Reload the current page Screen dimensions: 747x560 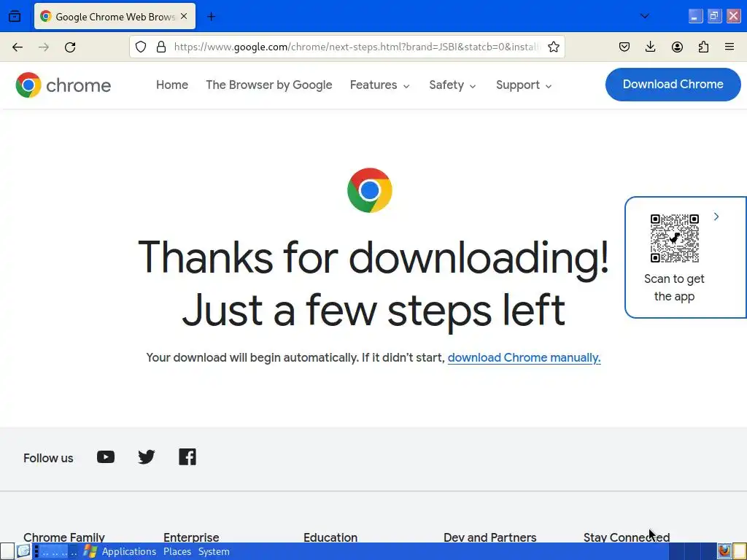click(70, 47)
